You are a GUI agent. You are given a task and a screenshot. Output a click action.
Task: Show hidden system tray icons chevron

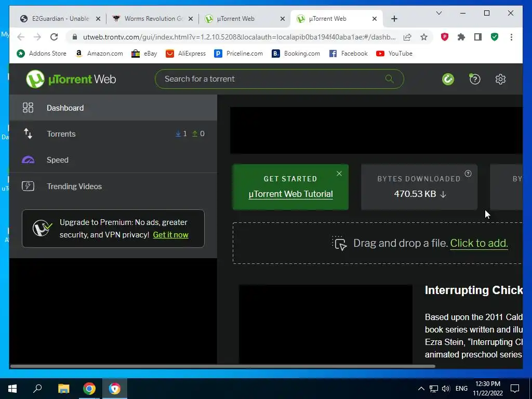[421, 389]
